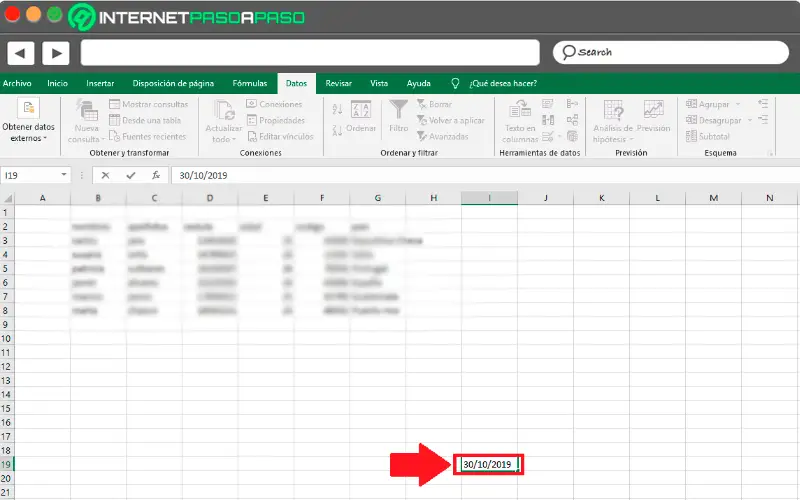Click the InternetPasoaPaso logo
800x500 pixels.
pos(187,17)
